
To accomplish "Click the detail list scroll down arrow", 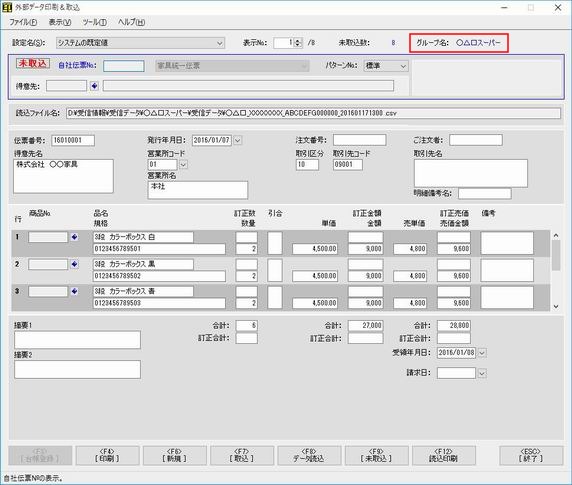I will (x=556, y=307).
